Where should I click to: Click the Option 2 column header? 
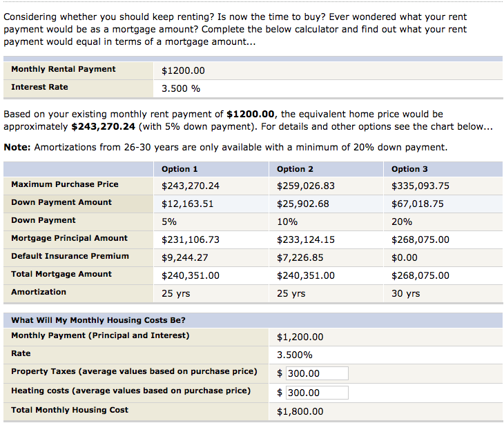(x=295, y=169)
